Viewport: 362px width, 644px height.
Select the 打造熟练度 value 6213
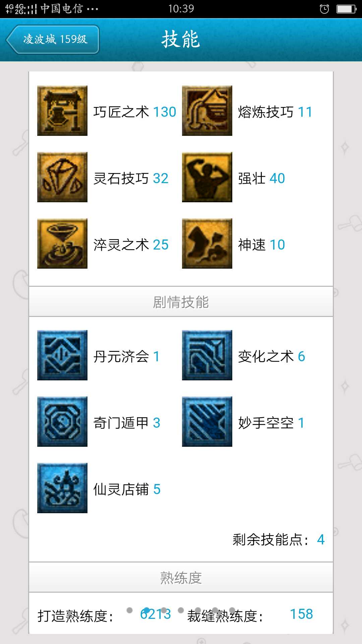156,614
